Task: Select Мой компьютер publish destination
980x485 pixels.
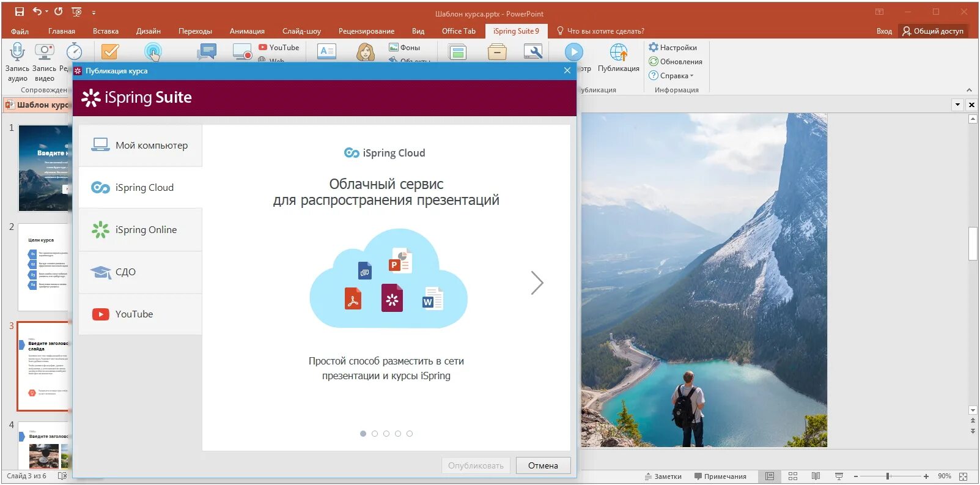Action: pos(141,146)
